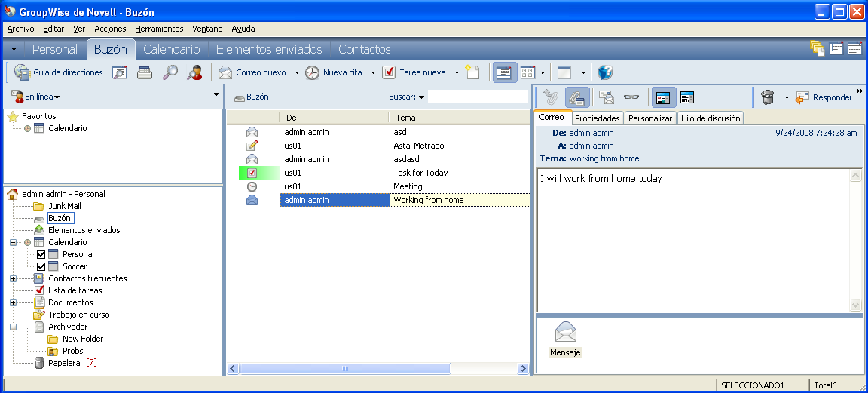Open the Buscar dropdown arrow
The width and height of the screenshot is (868, 393).
click(x=421, y=97)
